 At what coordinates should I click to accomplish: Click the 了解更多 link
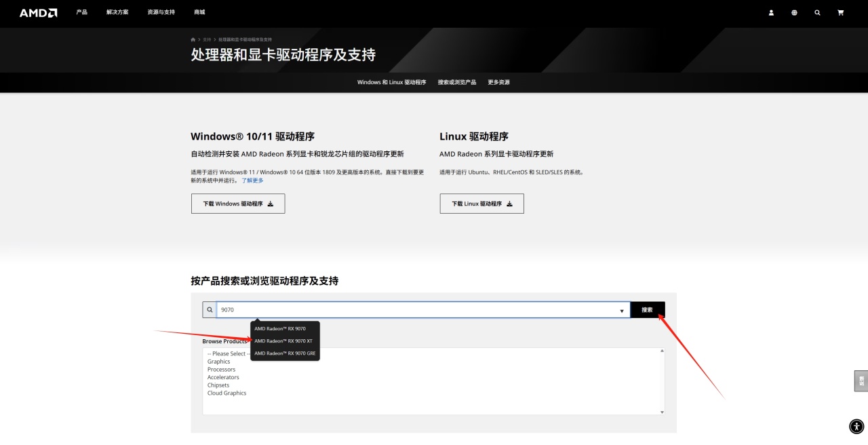pyautogui.click(x=252, y=180)
